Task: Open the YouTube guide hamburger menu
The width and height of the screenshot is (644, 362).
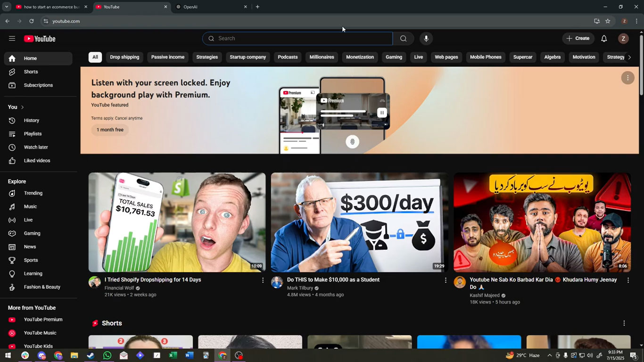Action: [12, 39]
